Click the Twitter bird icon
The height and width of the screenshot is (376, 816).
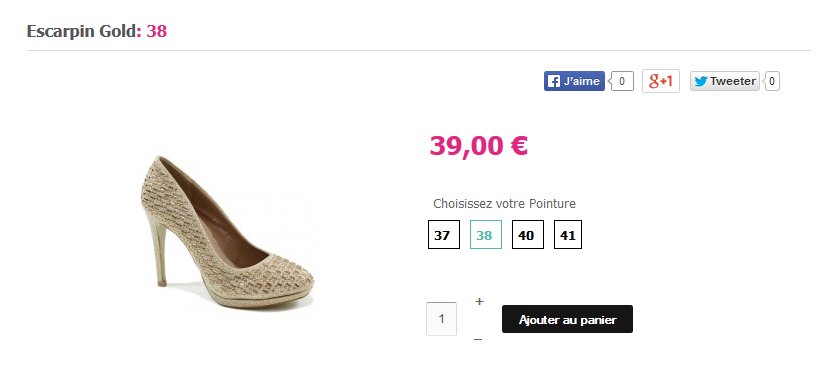(x=701, y=82)
